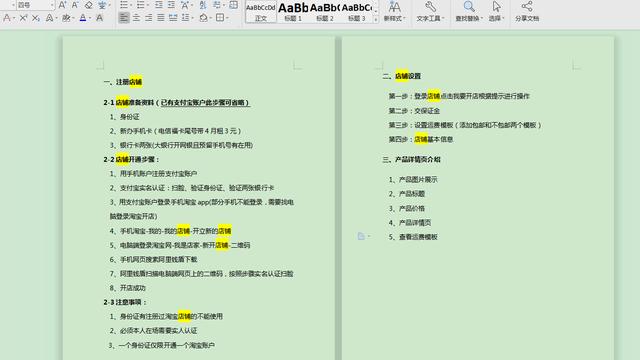Click line 6、手机网页搜索阿里钱盾下载
The width and height of the screenshot is (640, 360).
(153, 259)
